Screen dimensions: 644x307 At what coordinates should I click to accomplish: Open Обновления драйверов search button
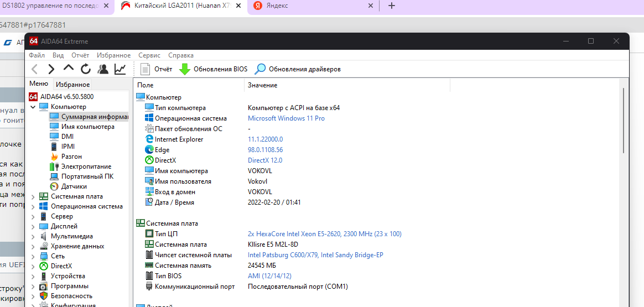pos(298,69)
